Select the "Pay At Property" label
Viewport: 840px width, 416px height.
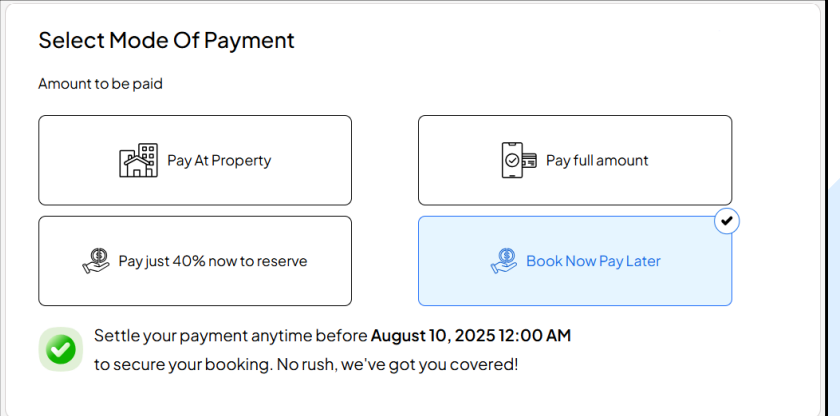tap(219, 160)
